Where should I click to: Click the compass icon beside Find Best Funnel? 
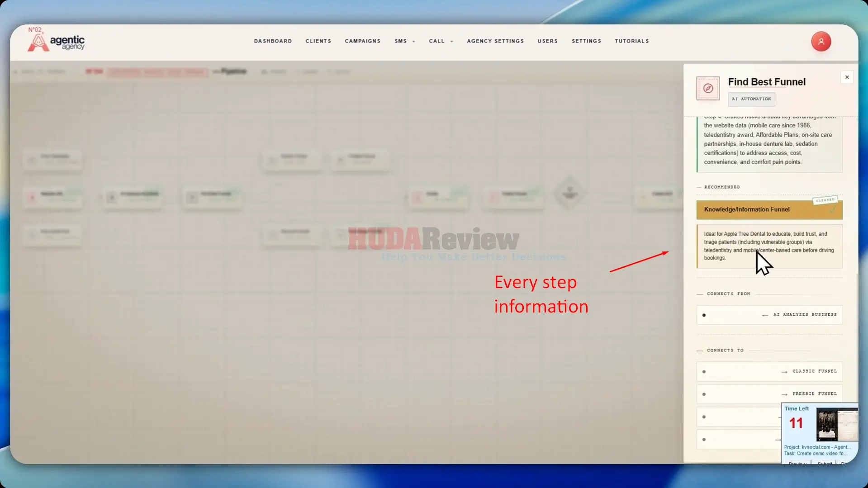point(708,88)
